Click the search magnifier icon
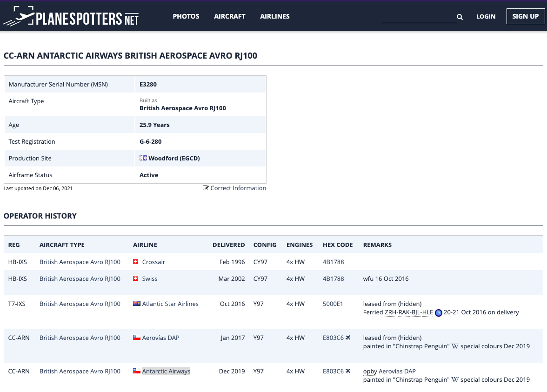The height and width of the screenshot is (392, 547). coord(460,17)
